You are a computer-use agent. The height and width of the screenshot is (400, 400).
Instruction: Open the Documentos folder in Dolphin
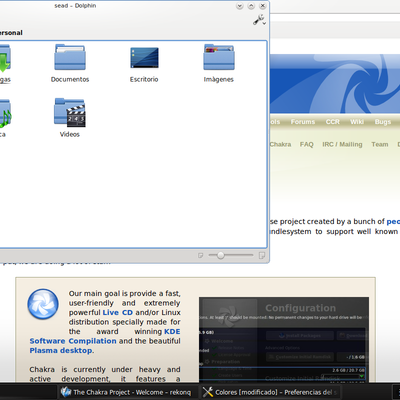70,63
